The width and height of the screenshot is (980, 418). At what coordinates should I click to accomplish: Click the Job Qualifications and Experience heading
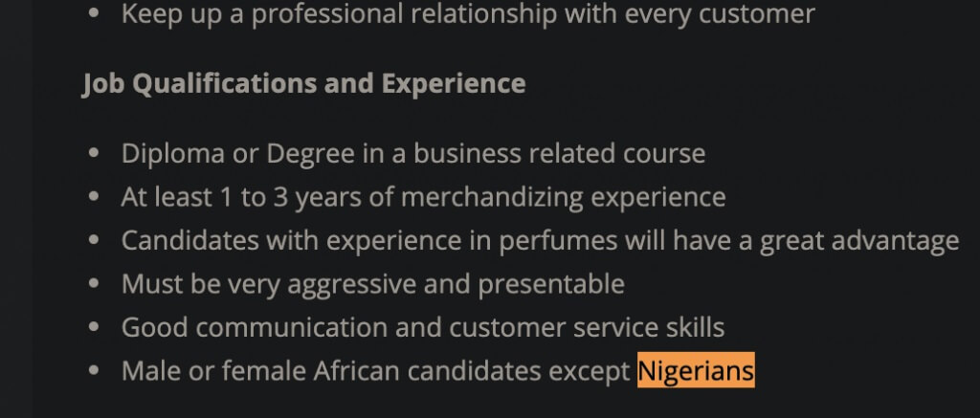[303, 84]
